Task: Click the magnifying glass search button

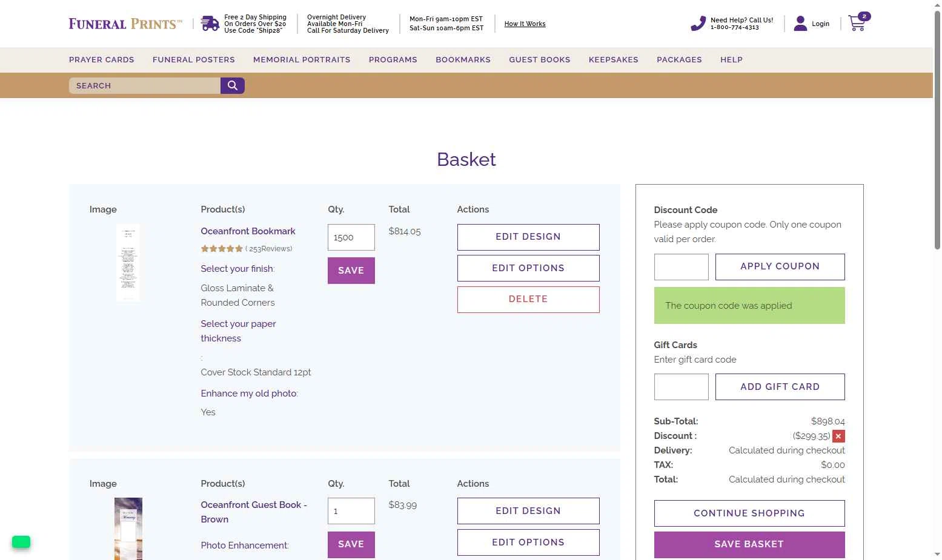Action: (233, 85)
